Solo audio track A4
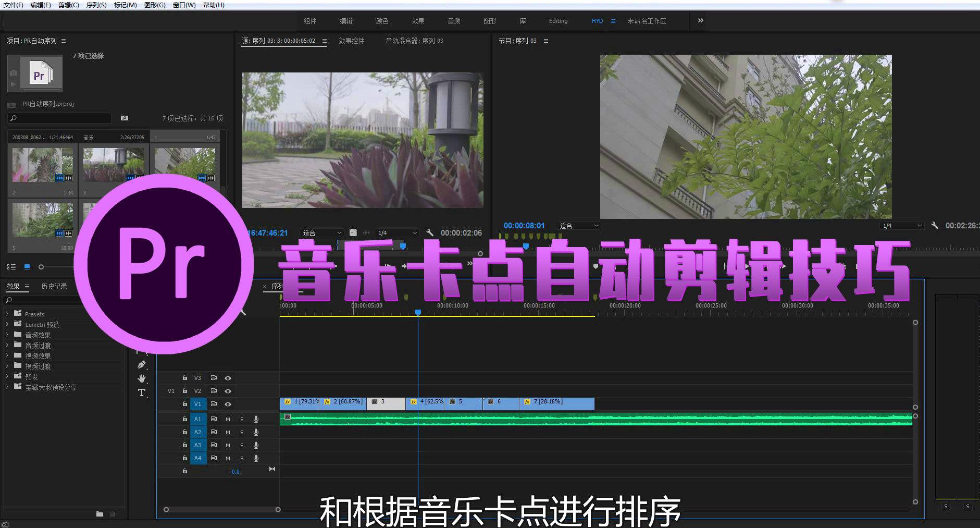 tap(242, 458)
